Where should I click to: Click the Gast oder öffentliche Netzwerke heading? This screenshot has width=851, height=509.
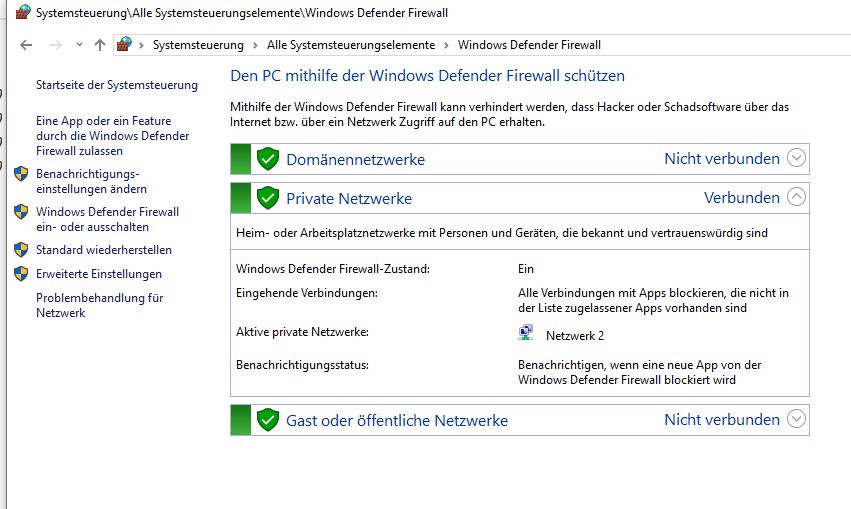click(397, 421)
